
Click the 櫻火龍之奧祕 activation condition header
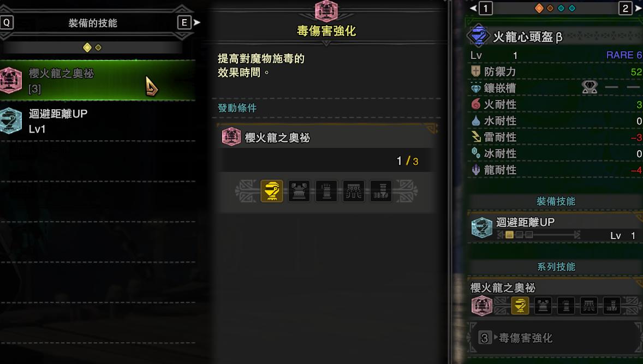tap(327, 138)
